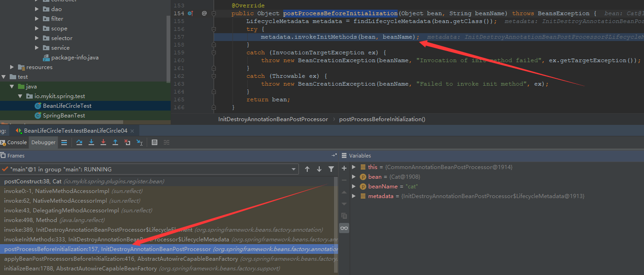Click the red Force Step Into icon
The width and height of the screenshot is (644, 275).
tap(103, 143)
